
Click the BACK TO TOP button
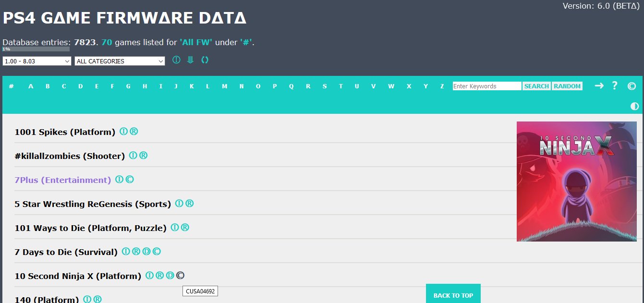pyautogui.click(x=453, y=294)
